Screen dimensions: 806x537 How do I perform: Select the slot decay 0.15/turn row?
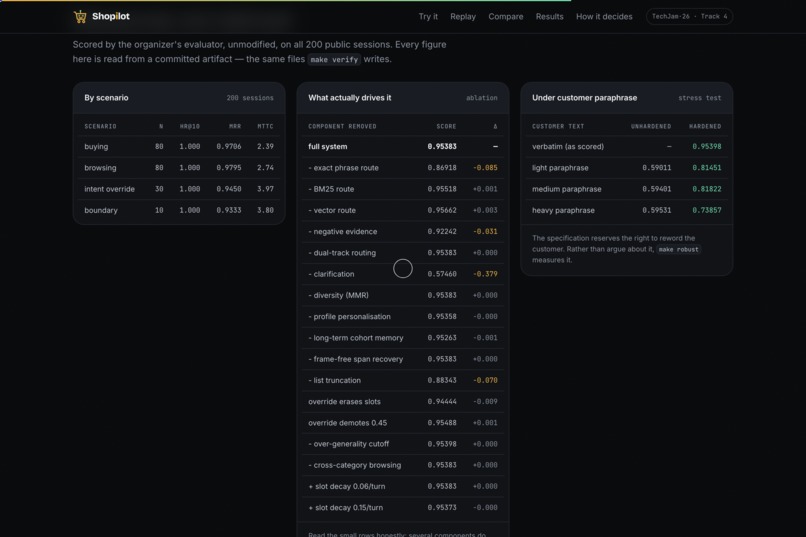[403, 508]
